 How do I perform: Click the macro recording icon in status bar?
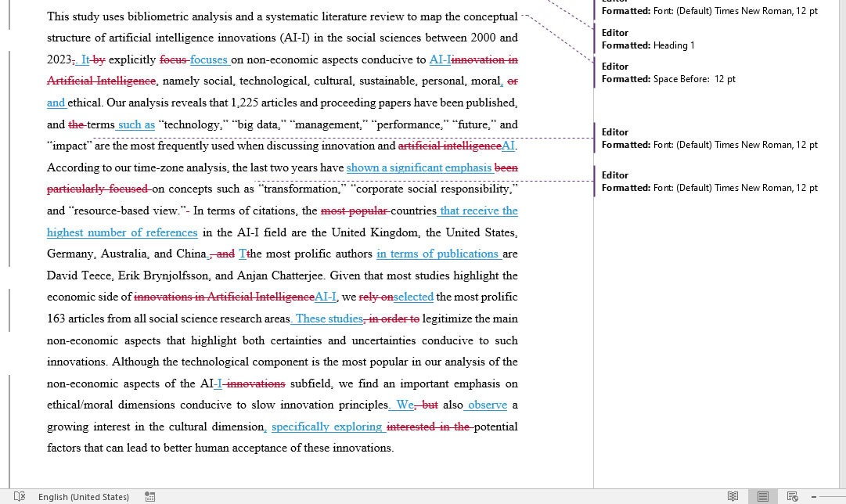click(x=149, y=496)
